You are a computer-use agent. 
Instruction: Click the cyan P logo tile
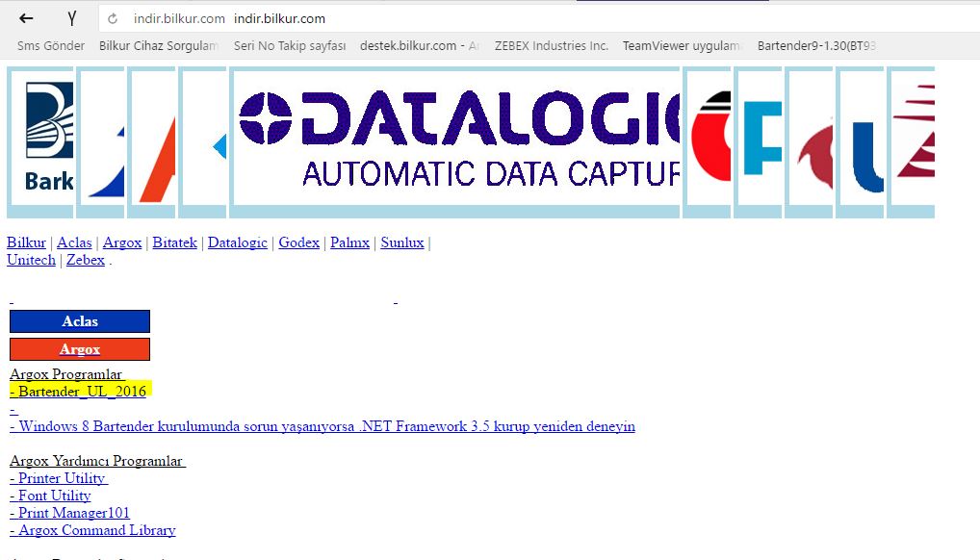pos(758,142)
